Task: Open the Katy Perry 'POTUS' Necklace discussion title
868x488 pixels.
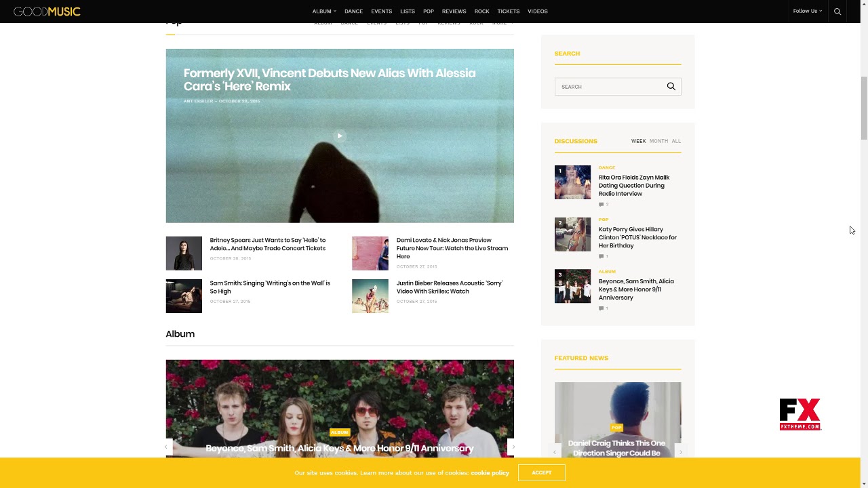Action: click(637, 238)
